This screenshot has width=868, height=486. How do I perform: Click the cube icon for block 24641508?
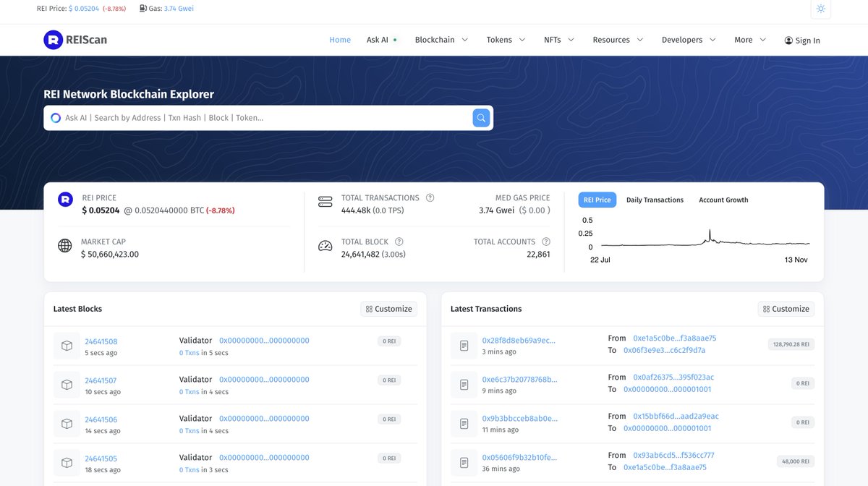pos(67,346)
